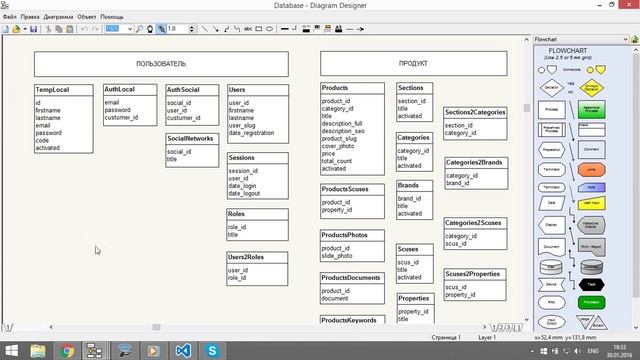640x360 pixels.
Task: Click the Redo arrow icon
Action: pyautogui.click(x=95, y=29)
